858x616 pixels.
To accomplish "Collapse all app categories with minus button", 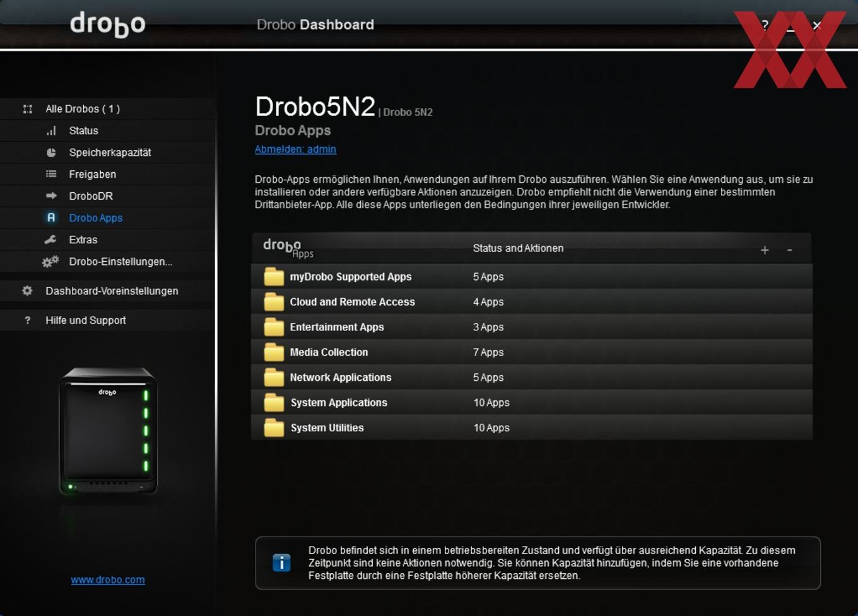I will [789, 250].
